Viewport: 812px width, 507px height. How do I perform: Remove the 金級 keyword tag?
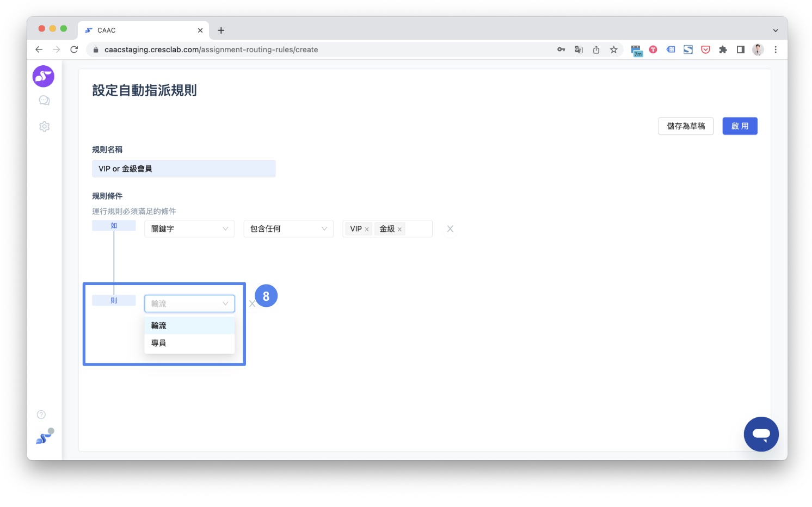pos(399,230)
